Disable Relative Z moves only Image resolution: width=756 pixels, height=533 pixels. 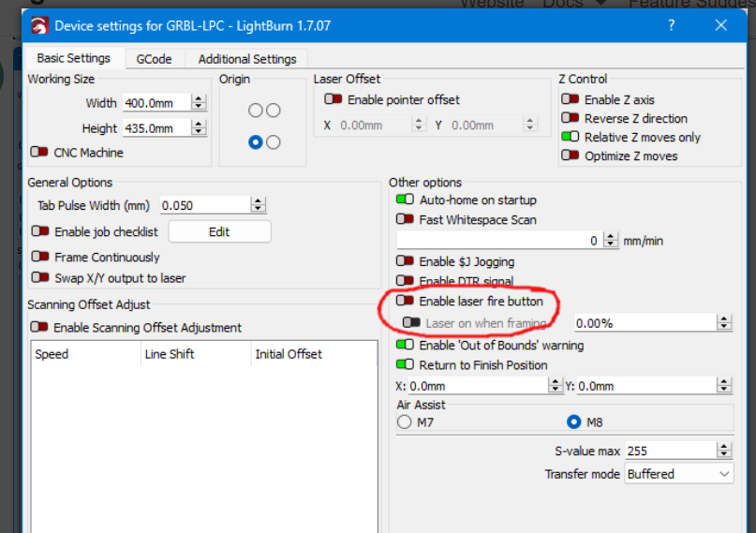(571, 137)
